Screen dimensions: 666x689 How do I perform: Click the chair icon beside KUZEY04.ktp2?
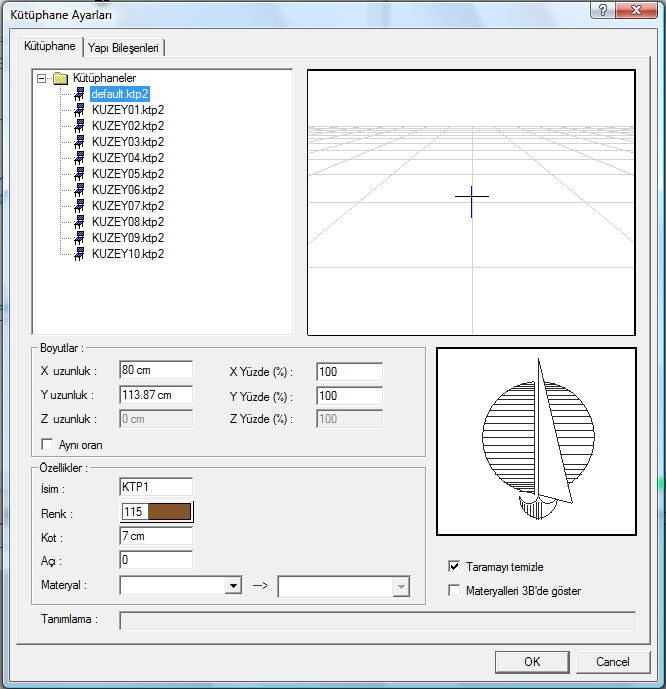[x=80, y=158]
